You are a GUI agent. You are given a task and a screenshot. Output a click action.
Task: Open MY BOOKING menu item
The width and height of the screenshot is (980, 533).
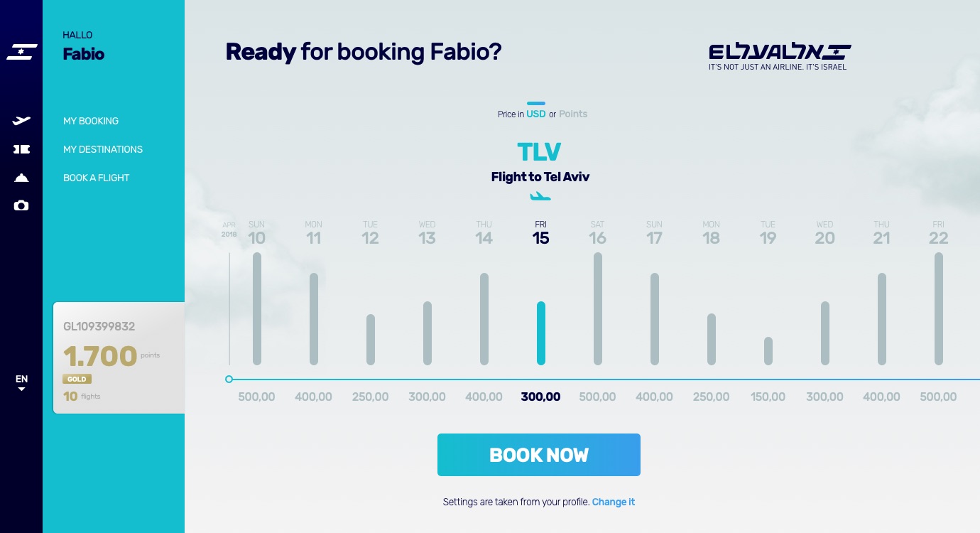click(x=91, y=121)
